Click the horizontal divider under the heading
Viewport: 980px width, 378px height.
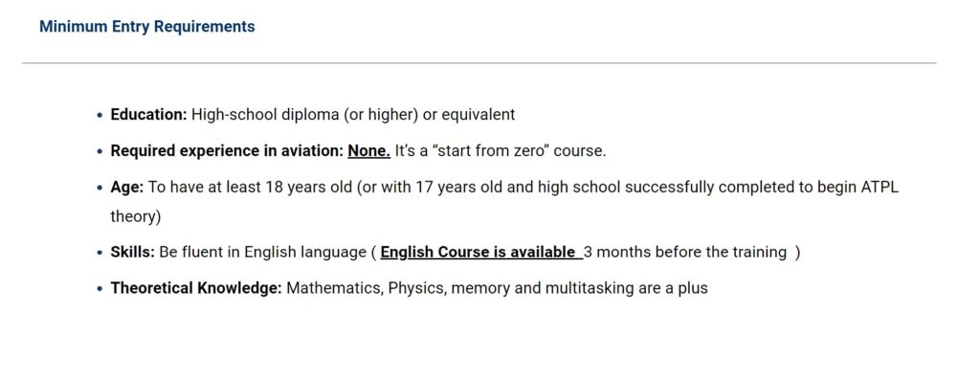coord(479,63)
